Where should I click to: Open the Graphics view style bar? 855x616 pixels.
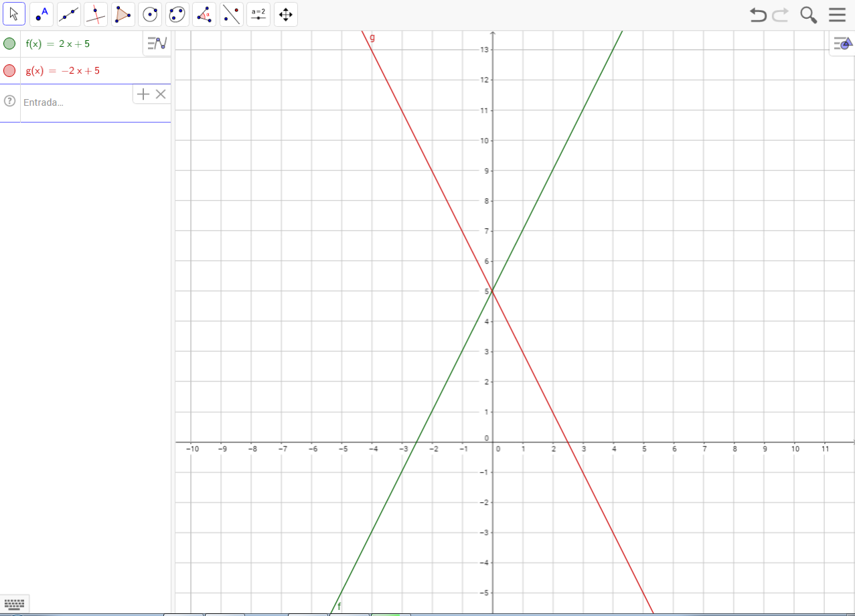click(842, 44)
